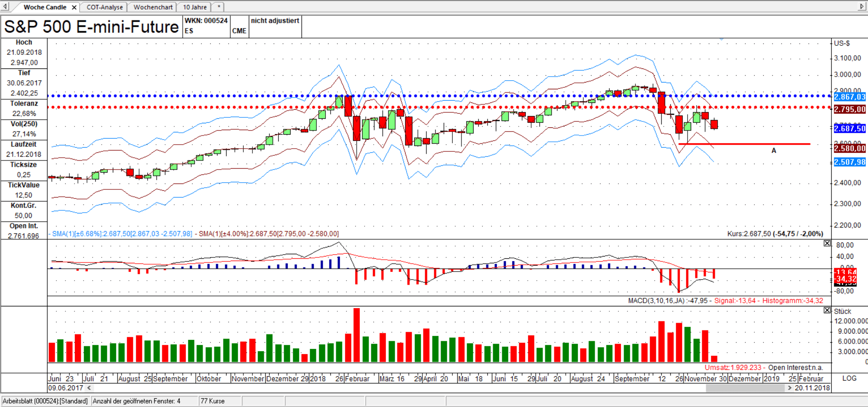The height and width of the screenshot is (407, 868).
Task: Select the 10 Jahre tab
Action: [x=195, y=7]
